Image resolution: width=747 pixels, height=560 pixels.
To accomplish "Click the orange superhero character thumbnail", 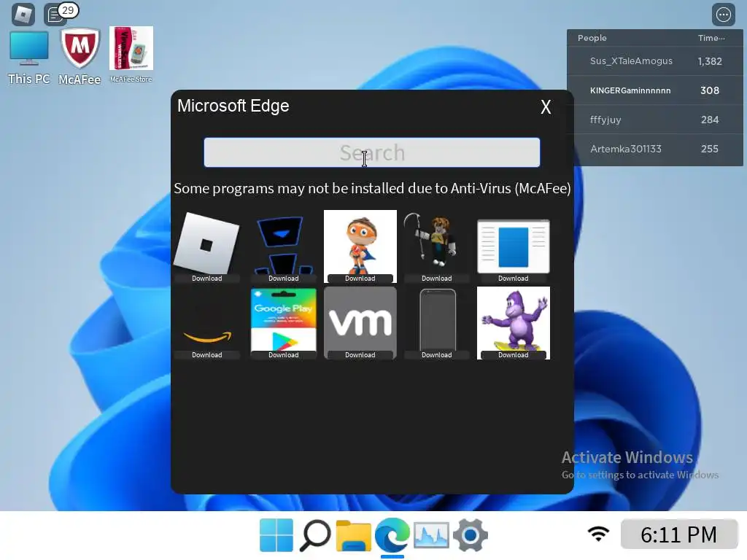I will [x=360, y=242].
